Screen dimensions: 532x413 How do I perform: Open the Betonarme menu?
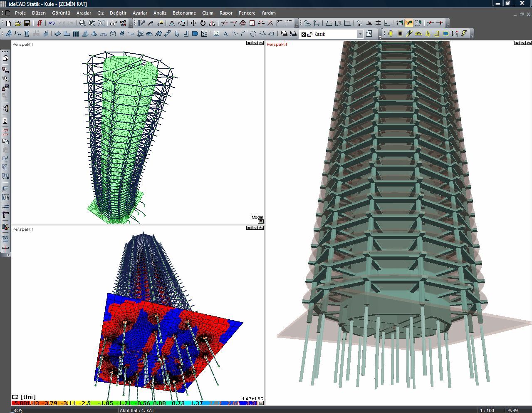click(x=184, y=13)
